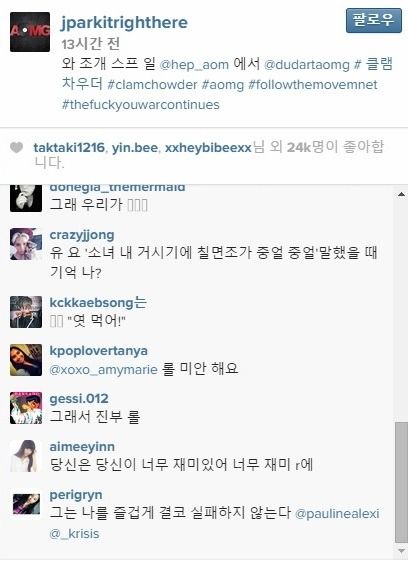Click the comments scrollbar thumb

coord(401,482)
